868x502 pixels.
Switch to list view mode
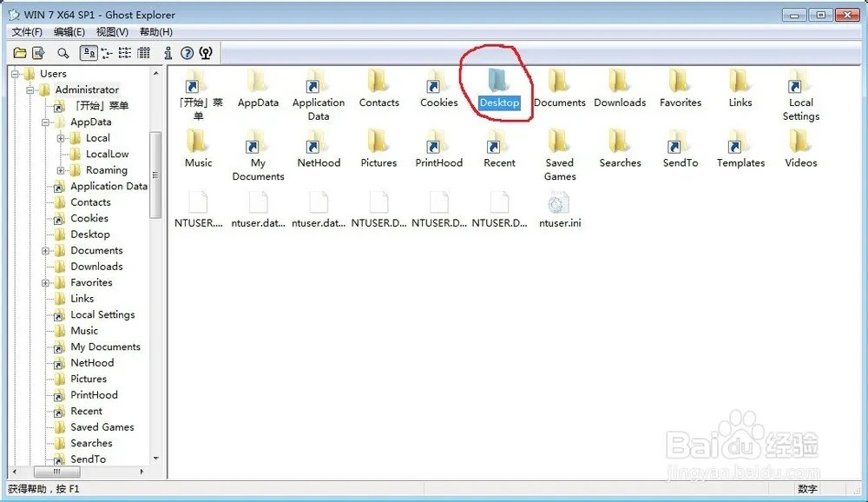click(125, 53)
